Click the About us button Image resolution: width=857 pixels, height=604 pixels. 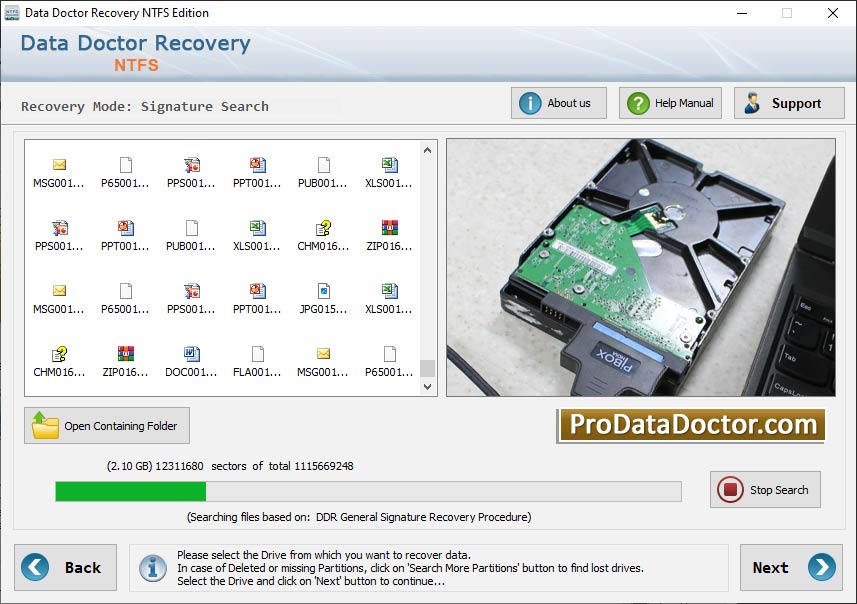point(558,102)
